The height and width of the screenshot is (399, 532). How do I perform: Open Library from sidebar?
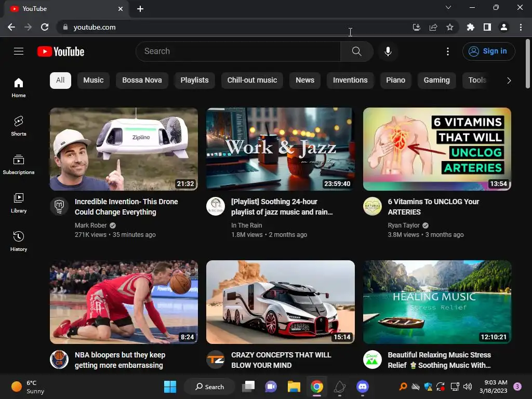19,203
